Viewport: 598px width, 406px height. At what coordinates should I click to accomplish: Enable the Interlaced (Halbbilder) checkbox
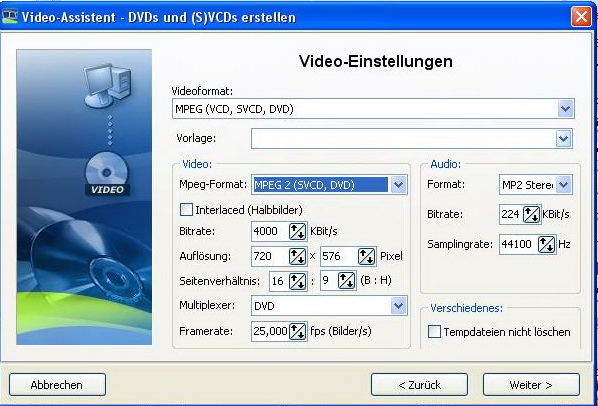pos(186,210)
